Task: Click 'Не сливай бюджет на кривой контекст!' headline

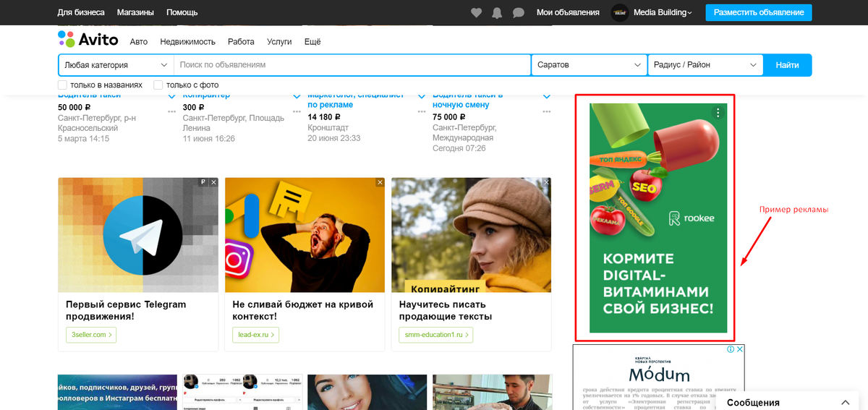Action: (303, 310)
